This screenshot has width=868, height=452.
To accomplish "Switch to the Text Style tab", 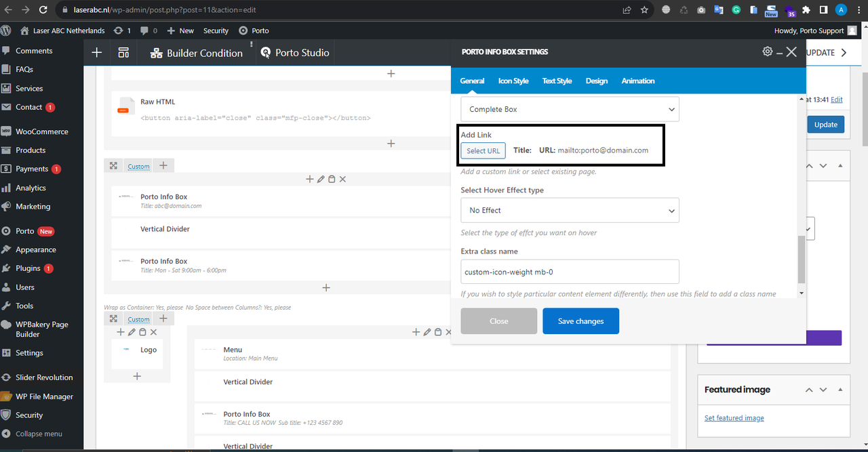I will 557,81.
